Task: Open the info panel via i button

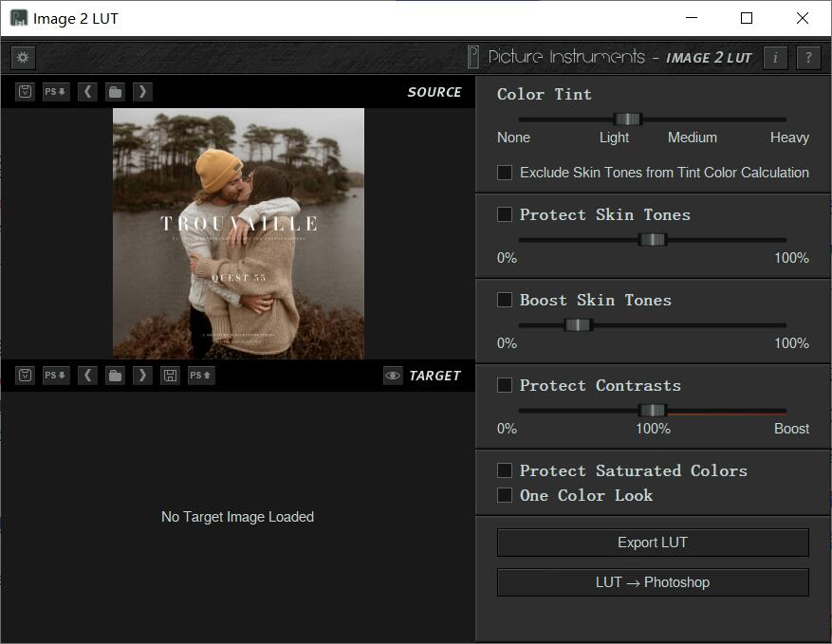Action: tap(775, 58)
